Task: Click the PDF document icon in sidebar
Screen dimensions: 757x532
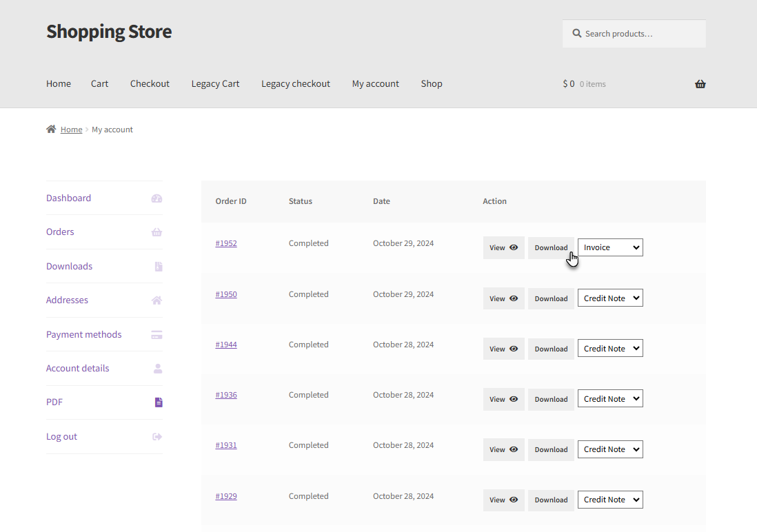Action: (x=159, y=402)
